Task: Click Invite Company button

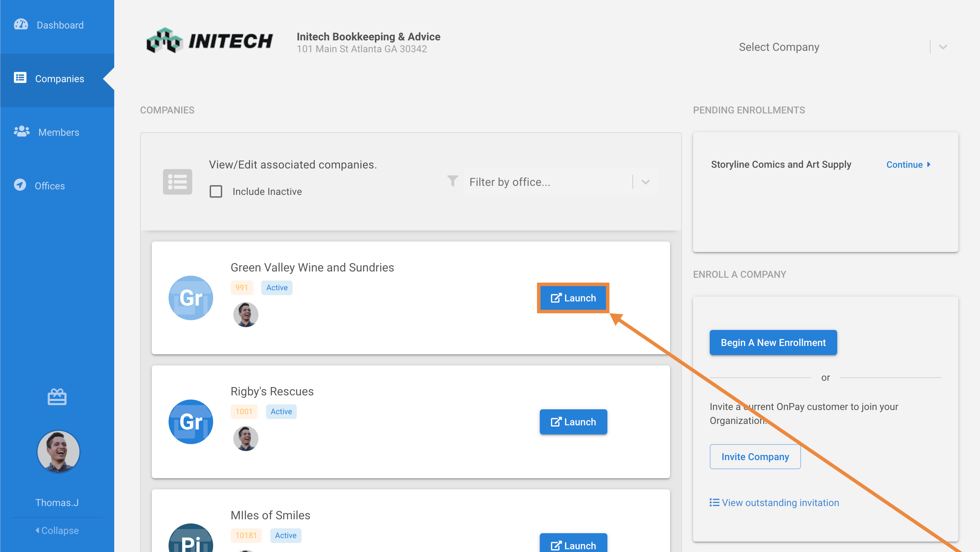Action: 755,457
